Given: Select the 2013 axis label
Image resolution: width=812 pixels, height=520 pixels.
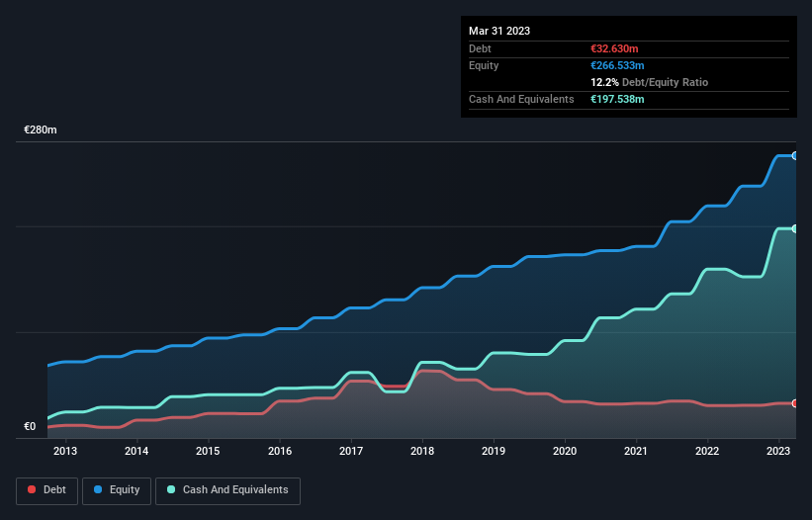Looking at the screenshot, I should [65, 451].
